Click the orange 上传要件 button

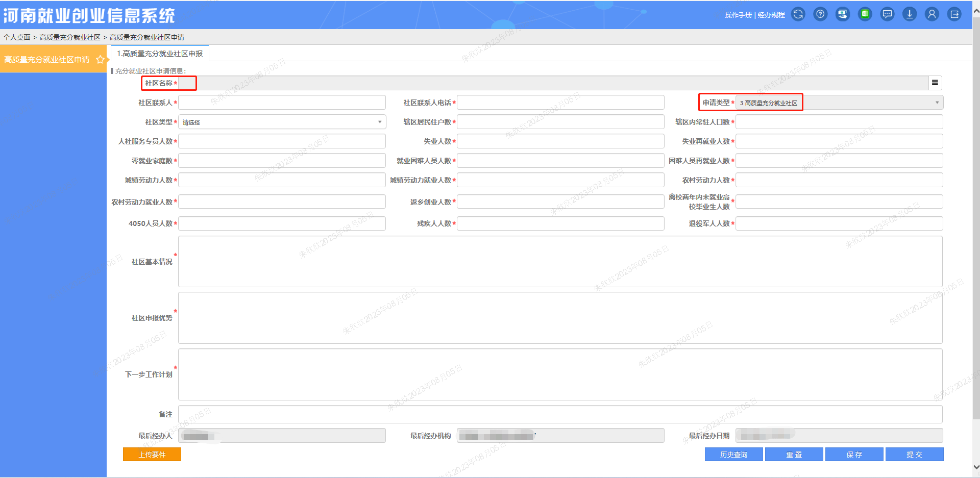[152, 454]
